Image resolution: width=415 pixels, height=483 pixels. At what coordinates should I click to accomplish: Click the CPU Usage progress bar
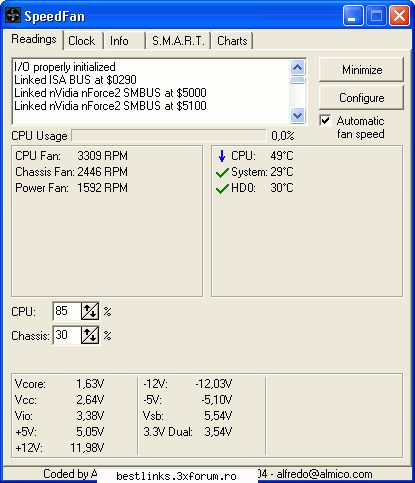tap(169, 136)
